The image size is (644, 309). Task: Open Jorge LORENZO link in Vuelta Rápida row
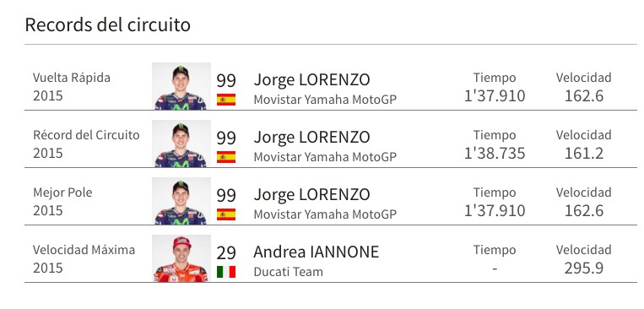click(311, 79)
